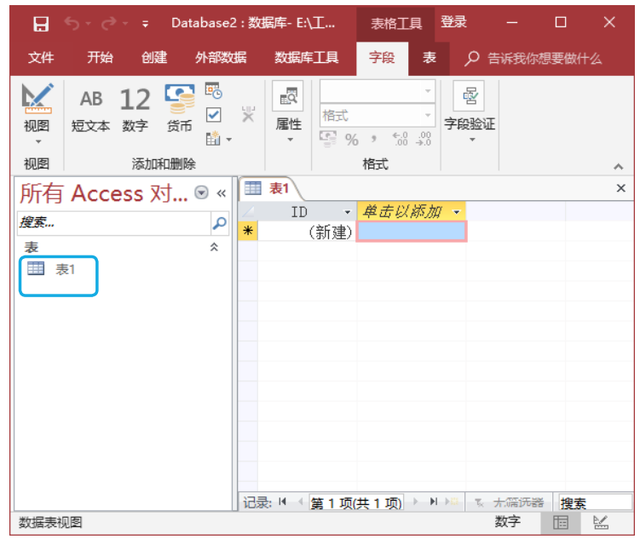Collapse the navigation pane with double chevron
This screenshot has width=640, height=539.
(x=221, y=193)
